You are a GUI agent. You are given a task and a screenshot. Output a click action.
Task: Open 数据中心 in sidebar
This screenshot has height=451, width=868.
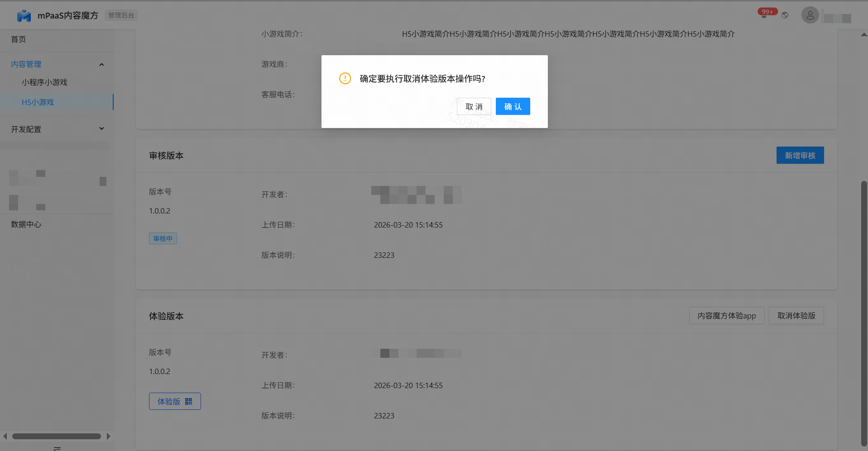[x=26, y=224]
